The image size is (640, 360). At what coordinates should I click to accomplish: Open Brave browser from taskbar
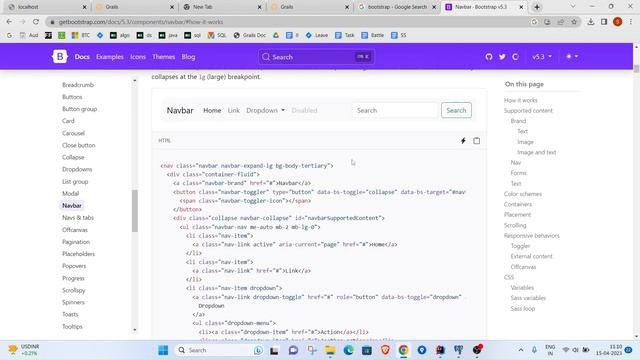coord(385,350)
